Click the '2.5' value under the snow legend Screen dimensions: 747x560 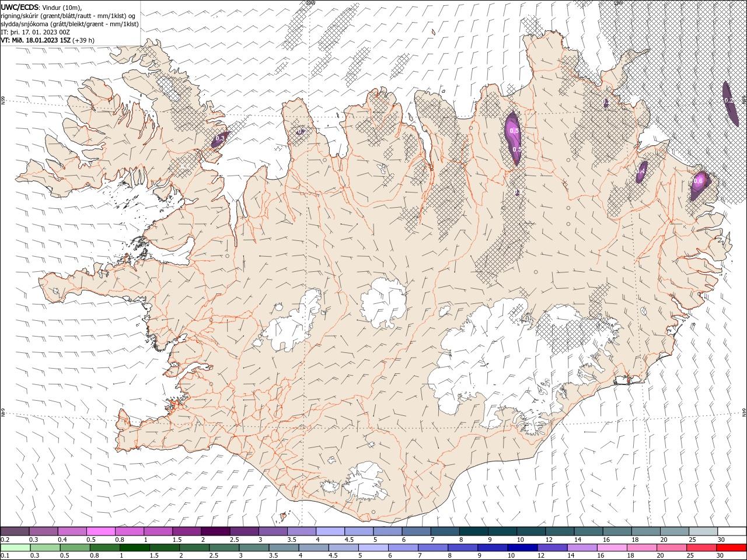click(x=234, y=540)
